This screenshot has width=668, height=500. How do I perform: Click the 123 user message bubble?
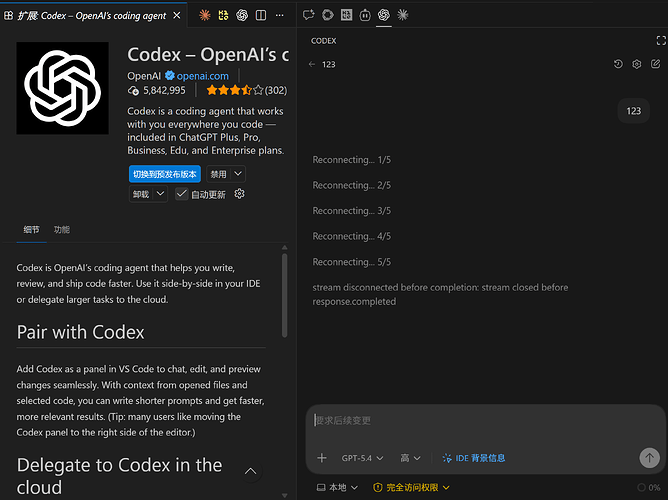coord(633,111)
